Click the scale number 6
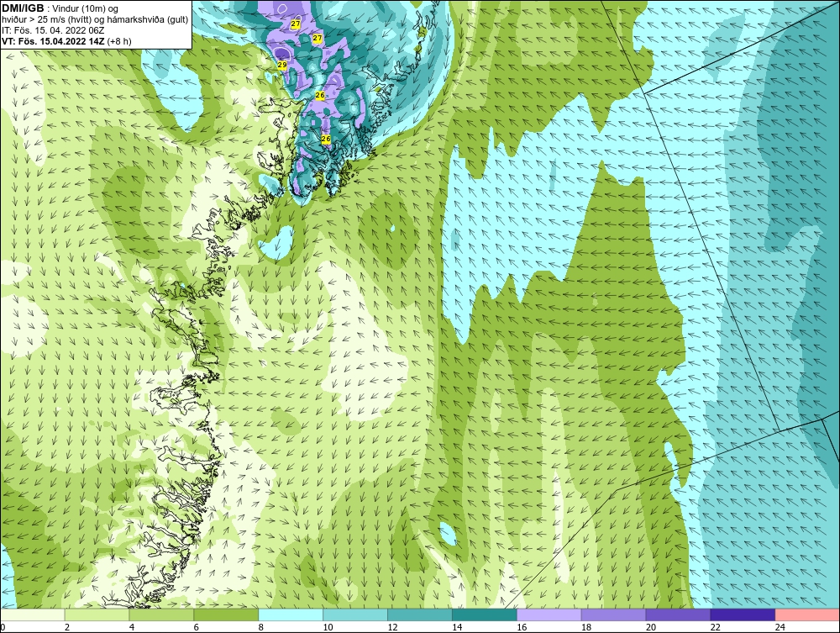The width and height of the screenshot is (840, 633). [x=196, y=627]
